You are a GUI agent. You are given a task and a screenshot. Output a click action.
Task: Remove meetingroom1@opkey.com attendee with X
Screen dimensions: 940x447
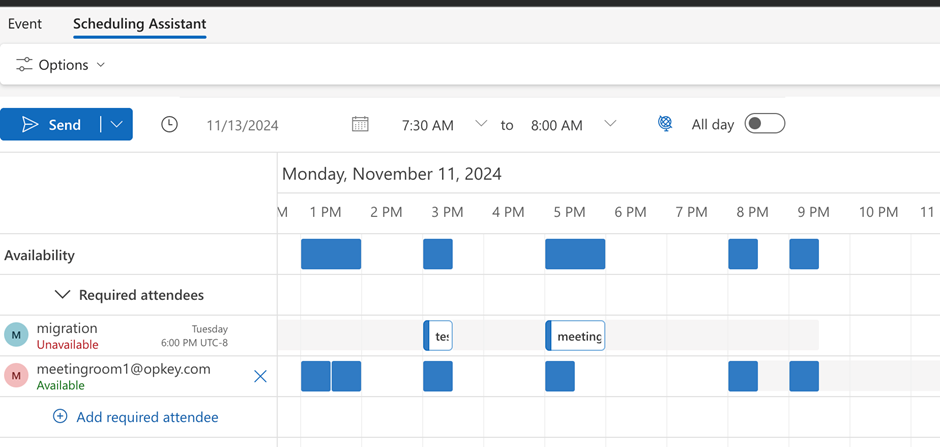point(260,376)
